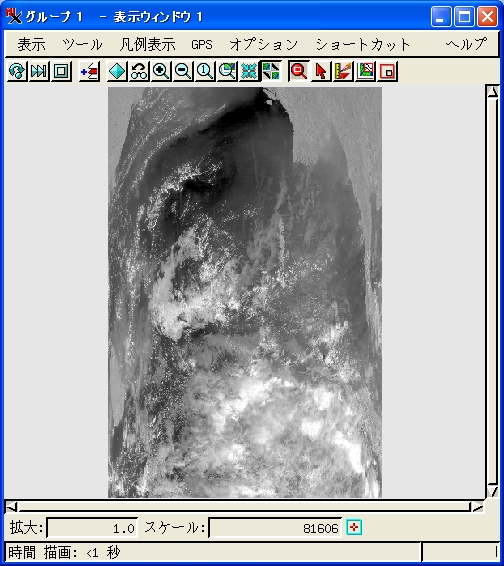Viewport: 504px width, 566px height.
Task: Open the オプション menu
Action: coord(264,45)
